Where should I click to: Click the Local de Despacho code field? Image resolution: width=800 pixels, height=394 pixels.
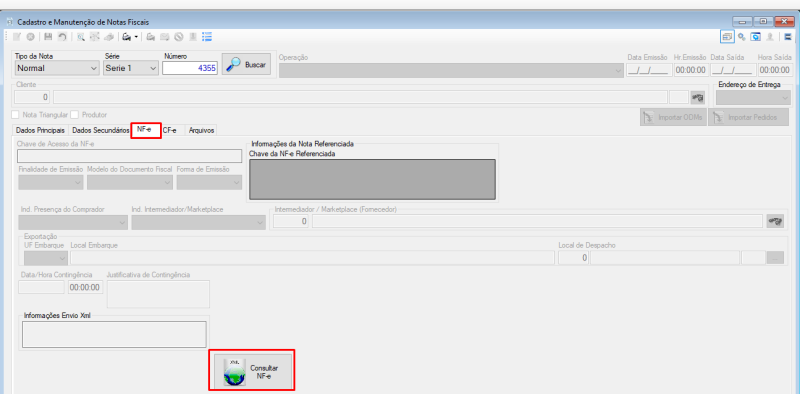pyautogui.click(x=573, y=258)
